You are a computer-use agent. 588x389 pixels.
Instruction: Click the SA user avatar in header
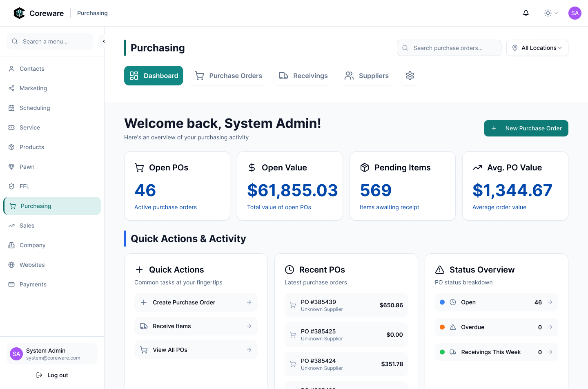tap(575, 13)
